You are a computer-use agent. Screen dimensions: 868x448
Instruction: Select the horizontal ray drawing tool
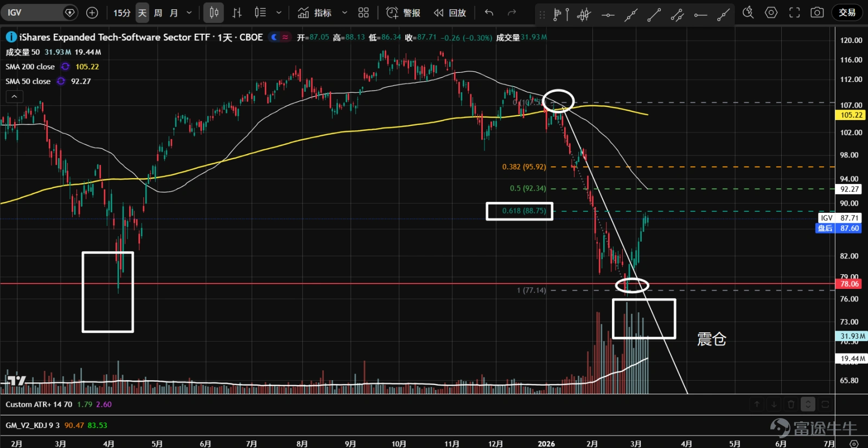pyautogui.click(x=701, y=15)
